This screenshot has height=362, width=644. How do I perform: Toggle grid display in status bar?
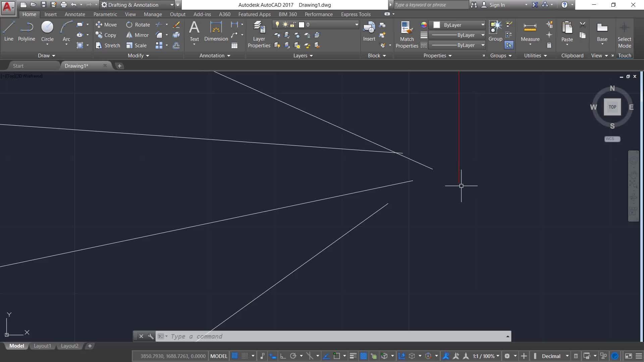tap(235, 356)
